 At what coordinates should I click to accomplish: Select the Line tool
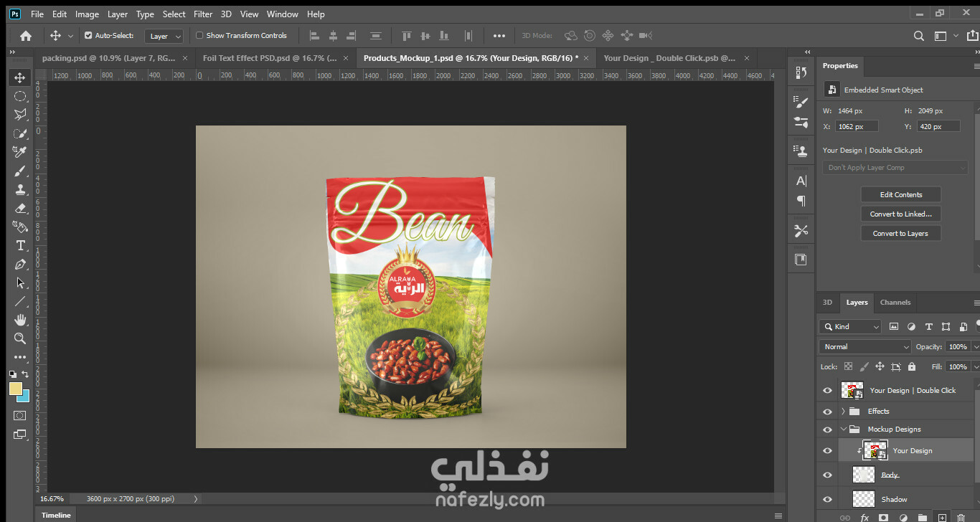click(20, 301)
